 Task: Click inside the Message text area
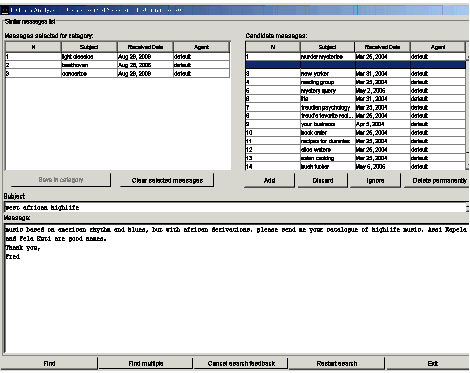237,288
